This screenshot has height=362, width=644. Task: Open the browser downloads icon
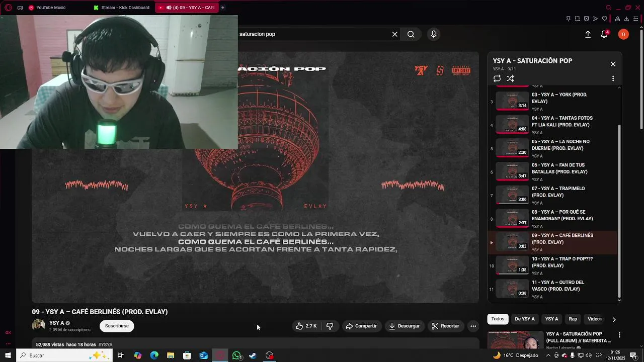(x=627, y=19)
